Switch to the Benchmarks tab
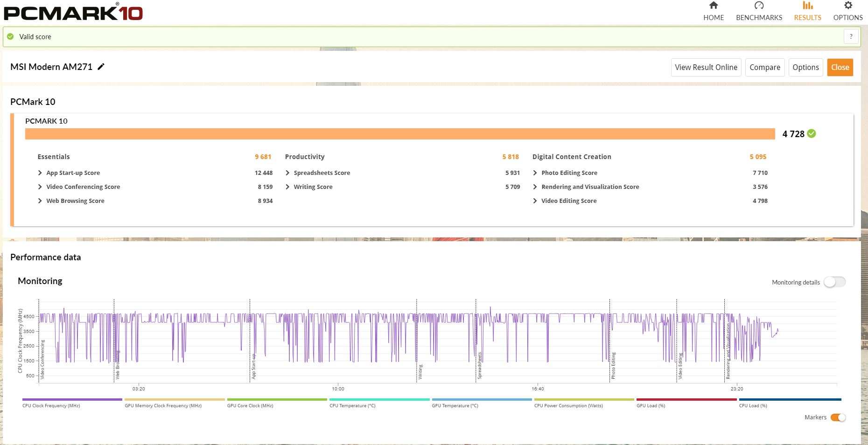868x445 pixels. 759,12
